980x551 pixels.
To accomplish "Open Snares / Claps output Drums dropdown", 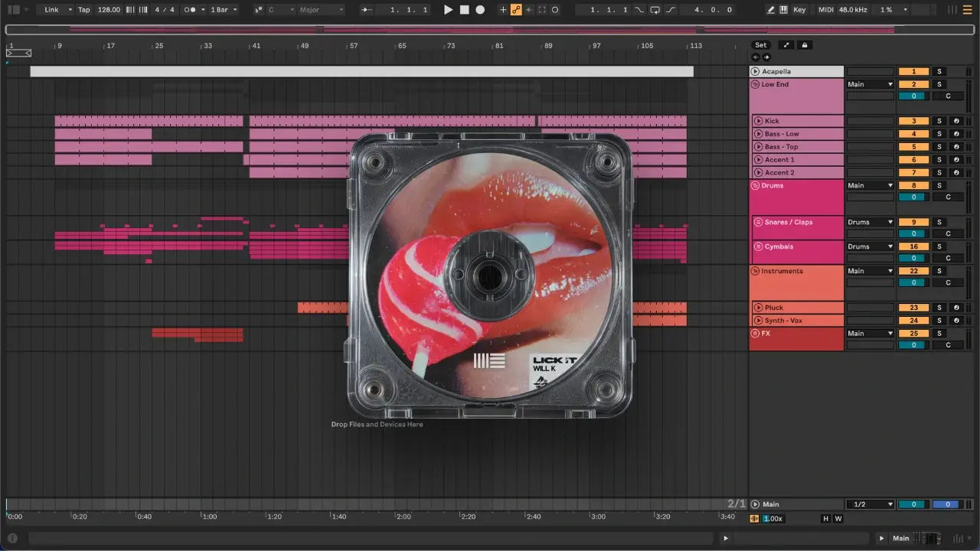I will coord(871,222).
